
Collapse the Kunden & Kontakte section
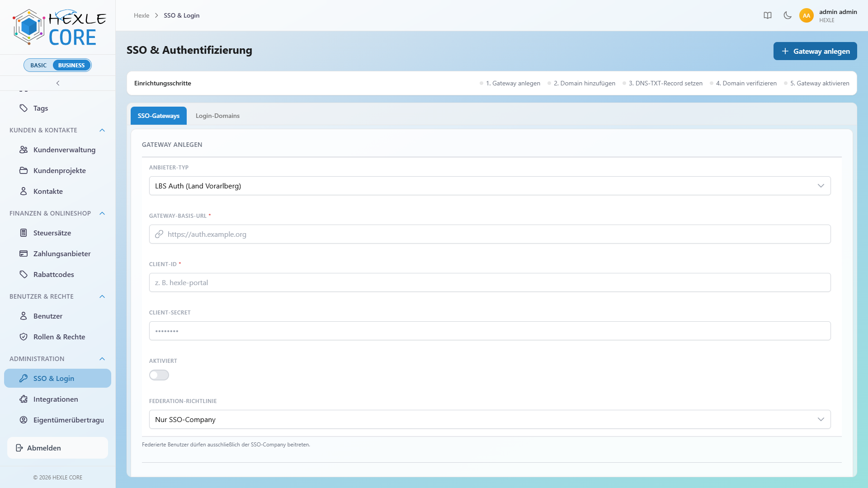[102, 130]
